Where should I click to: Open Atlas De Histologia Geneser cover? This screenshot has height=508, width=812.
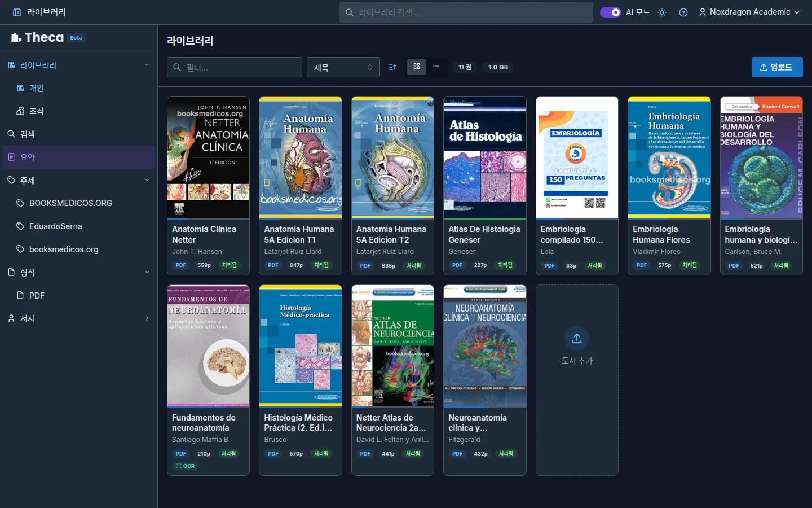tap(485, 157)
